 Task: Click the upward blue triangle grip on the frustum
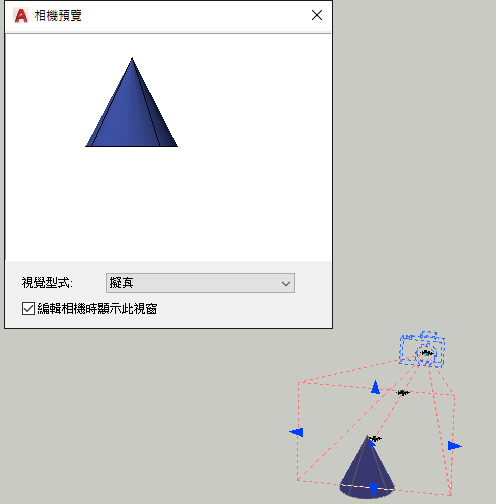tap(376, 387)
